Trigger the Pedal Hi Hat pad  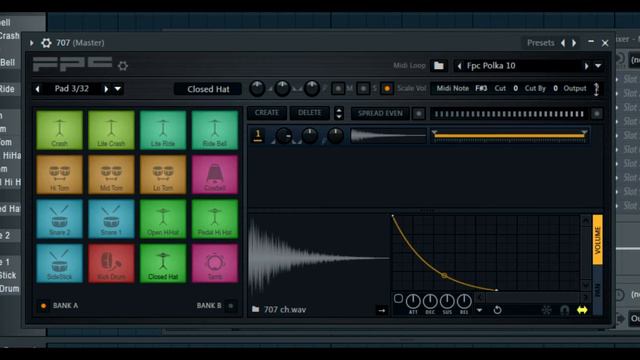coord(215,219)
